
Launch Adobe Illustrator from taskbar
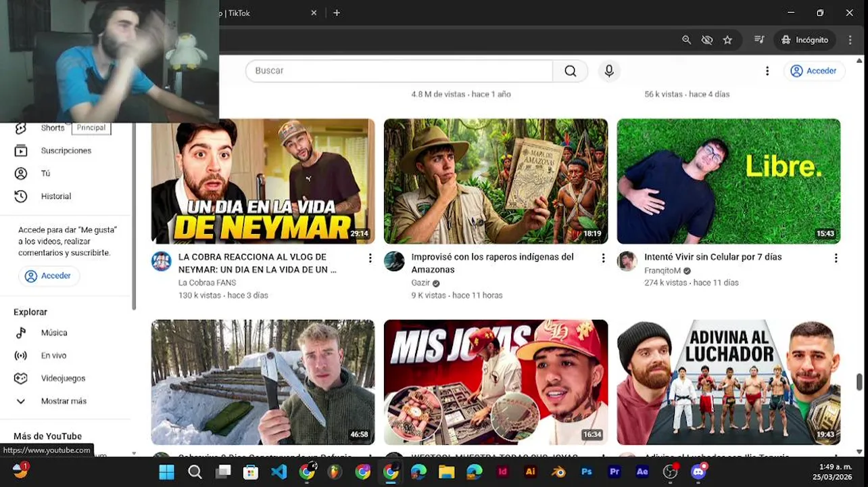click(531, 472)
